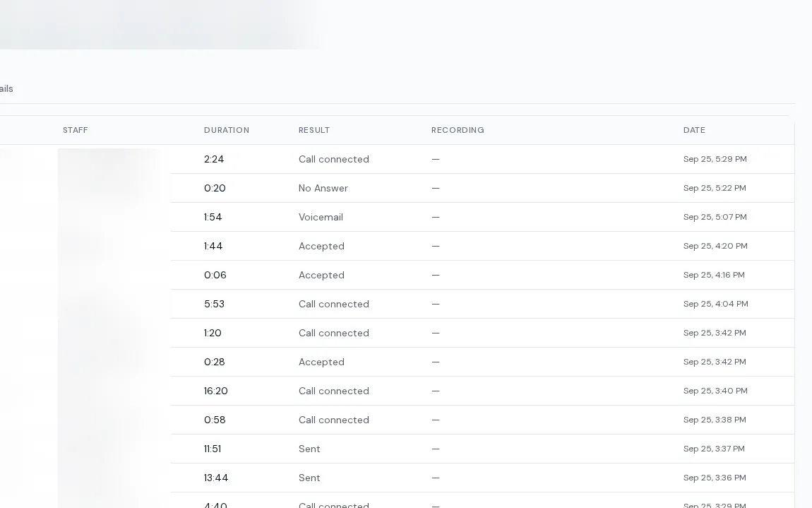
Task: Click the recording dash in 2:24 row
Action: click(436, 159)
